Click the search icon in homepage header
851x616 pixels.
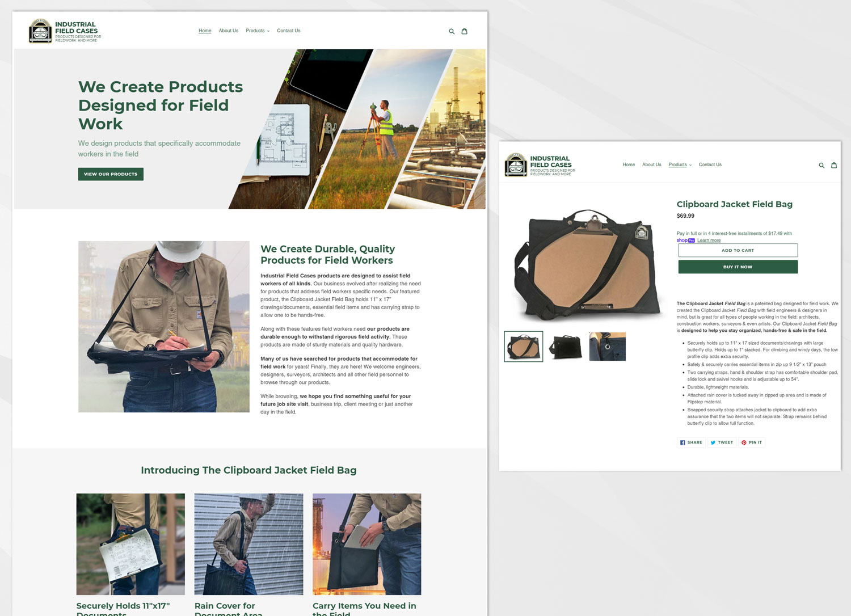[452, 31]
